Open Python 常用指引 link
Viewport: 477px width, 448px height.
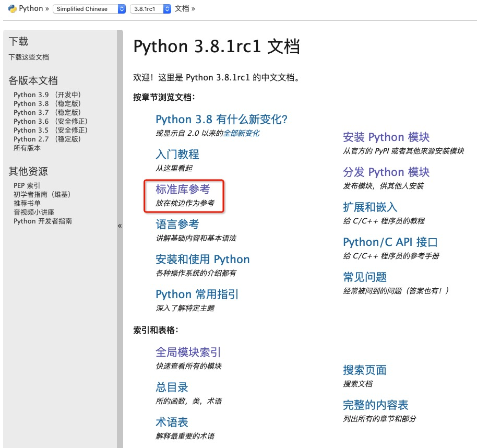(197, 294)
